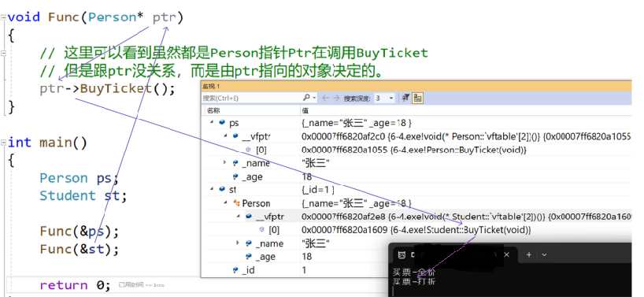
Task: Place cursor on Func(&st); line
Action: pyautogui.click(x=80, y=249)
